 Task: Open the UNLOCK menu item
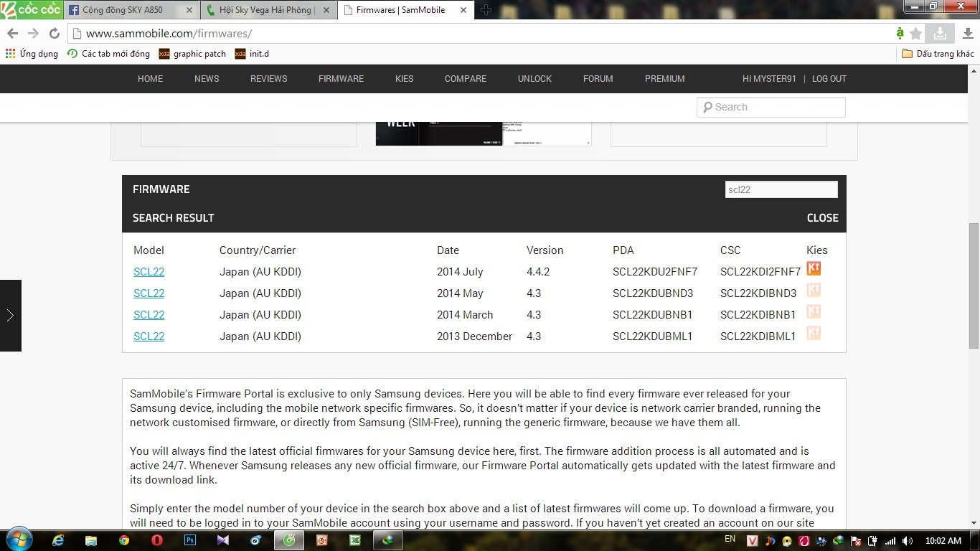(x=534, y=79)
